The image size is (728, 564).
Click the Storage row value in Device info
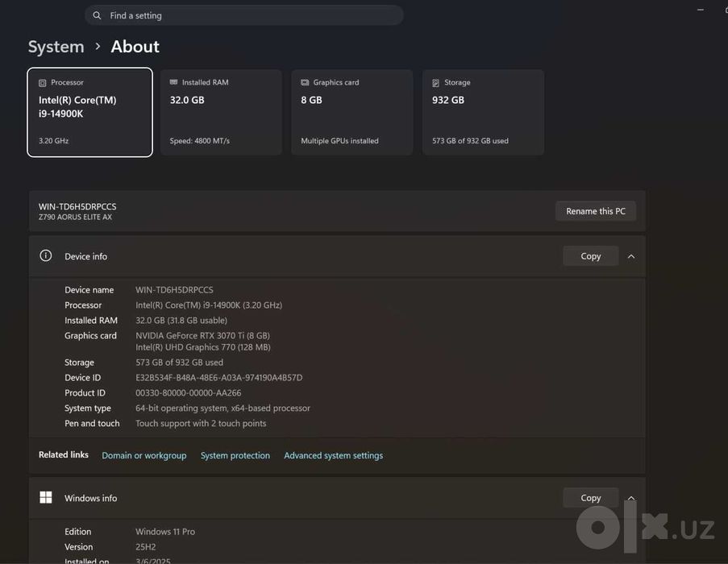(179, 363)
